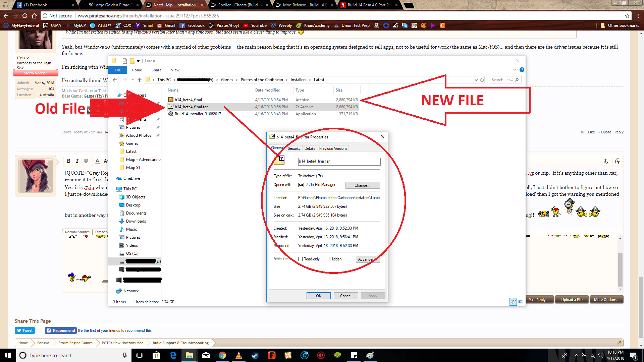This screenshot has width=644, height=362.
Task: Switch to Details tab in Properties dialog
Action: (x=310, y=148)
